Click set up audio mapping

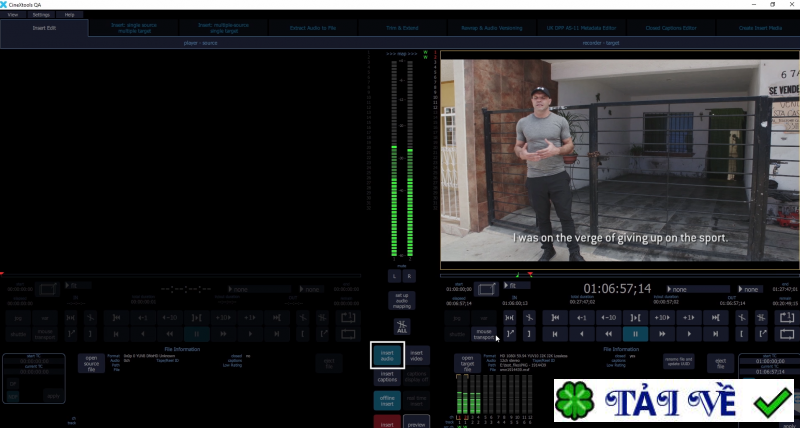[x=402, y=300]
